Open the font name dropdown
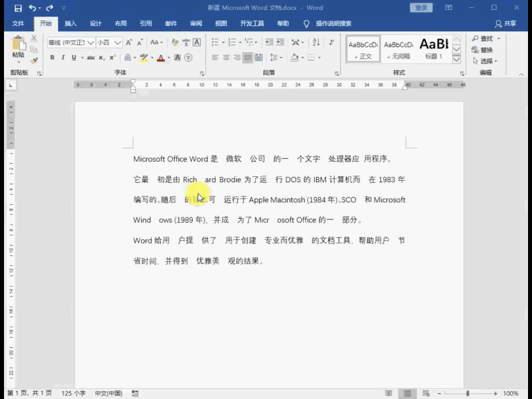Image resolution: width=532 pixels, height=399 pixels. pyautogui.click(x=90, y=43)
